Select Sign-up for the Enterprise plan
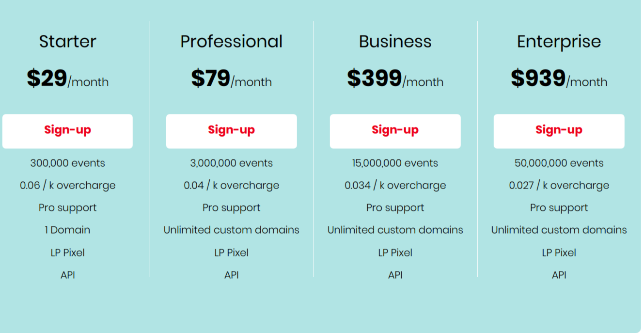 coord(559,131)
